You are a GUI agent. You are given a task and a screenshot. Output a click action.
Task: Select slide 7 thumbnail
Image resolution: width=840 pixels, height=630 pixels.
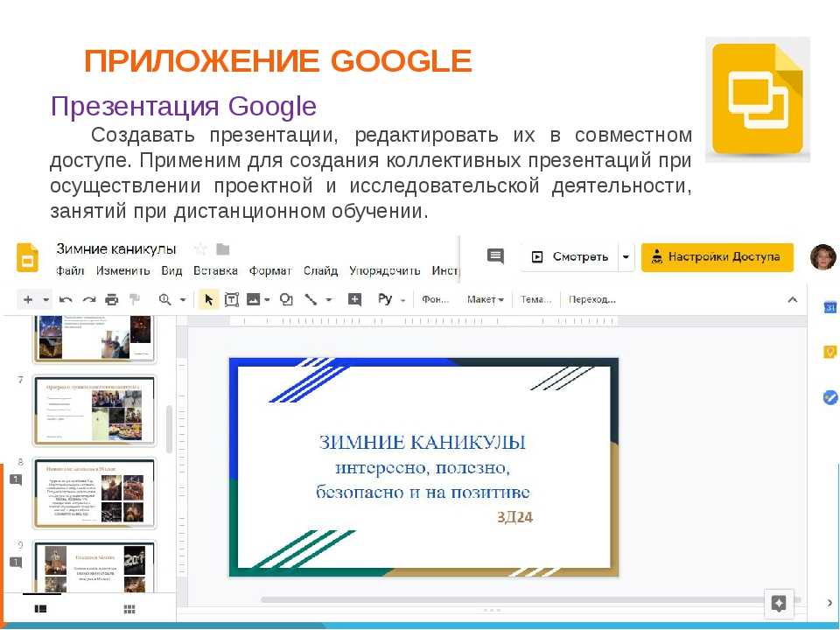(x=94, y=410)
